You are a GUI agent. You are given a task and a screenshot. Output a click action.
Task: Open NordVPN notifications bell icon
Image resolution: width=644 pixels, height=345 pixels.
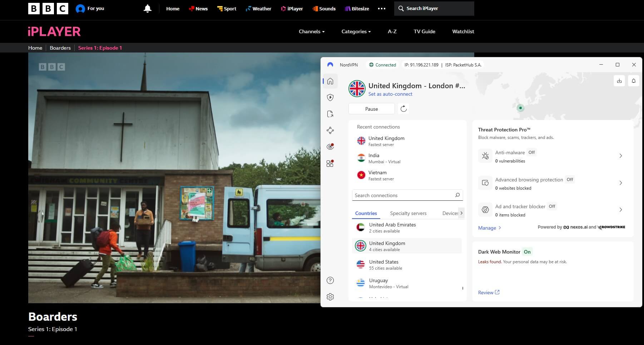click(634, 81)
